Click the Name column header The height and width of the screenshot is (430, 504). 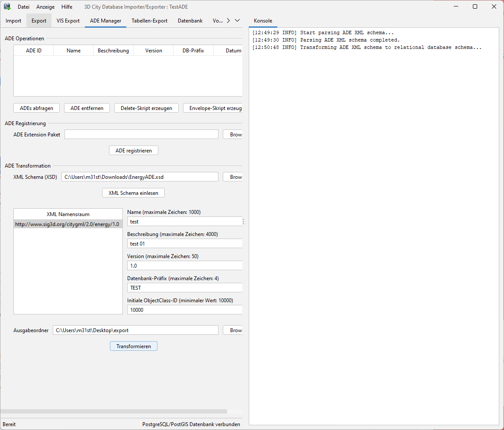[x=74, y=51]
